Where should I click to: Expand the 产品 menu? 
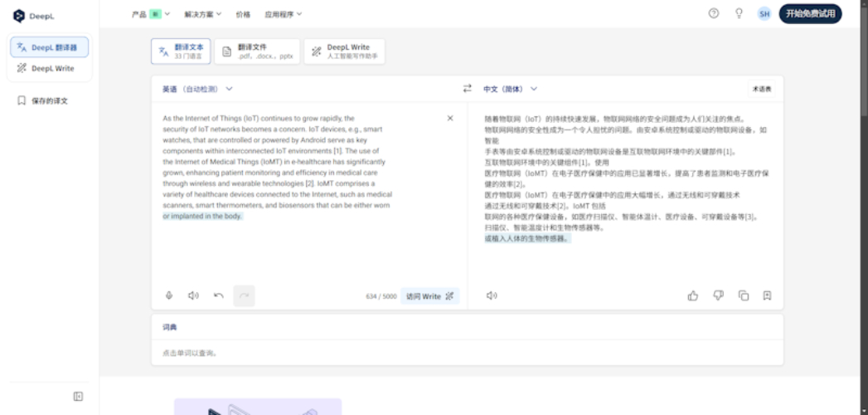point(151,14)
